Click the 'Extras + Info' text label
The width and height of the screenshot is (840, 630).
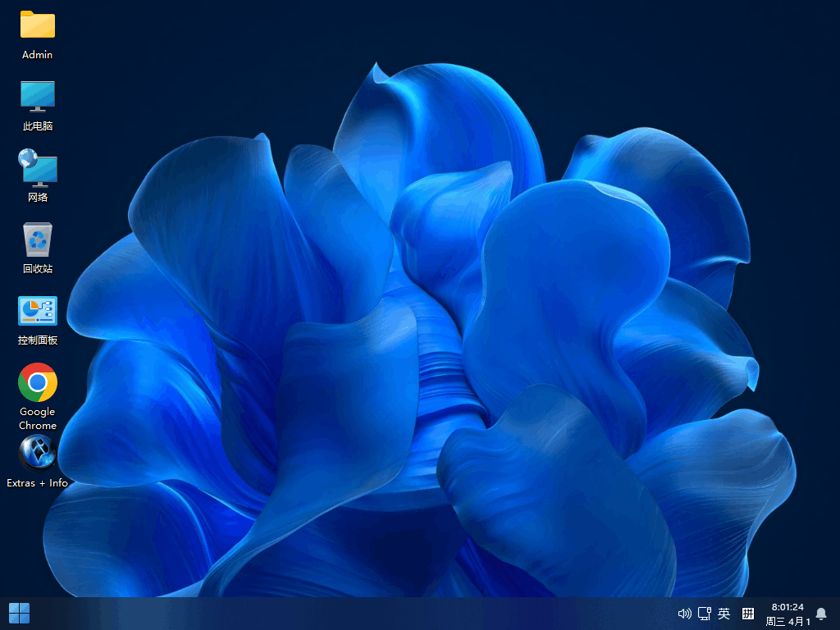point(38,483)
